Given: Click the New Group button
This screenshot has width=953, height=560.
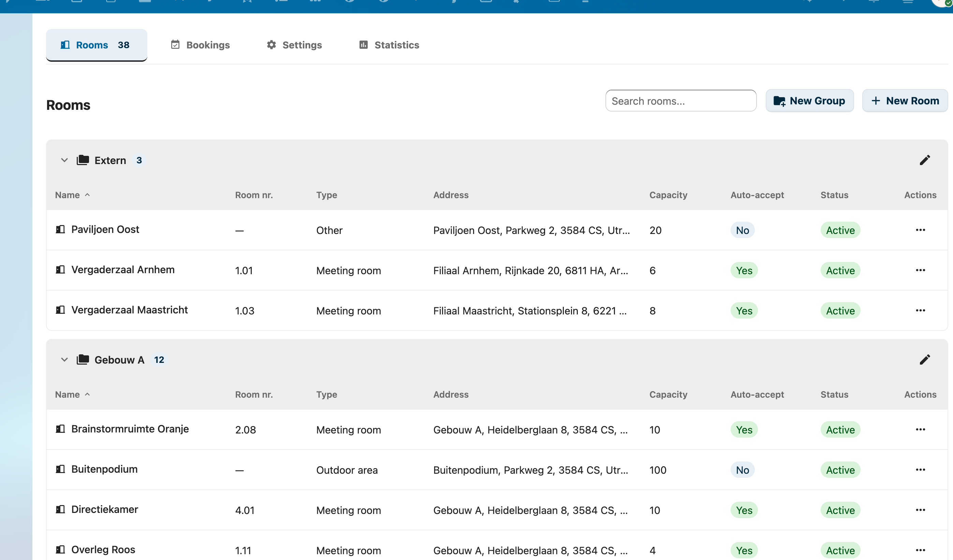Looking at the screenshot, I should [809, 101].
